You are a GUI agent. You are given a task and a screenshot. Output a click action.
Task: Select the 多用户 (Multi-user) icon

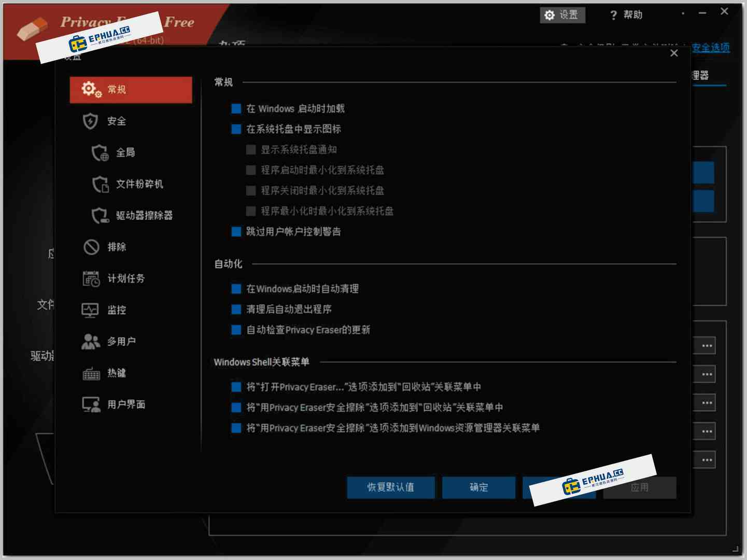121,341
